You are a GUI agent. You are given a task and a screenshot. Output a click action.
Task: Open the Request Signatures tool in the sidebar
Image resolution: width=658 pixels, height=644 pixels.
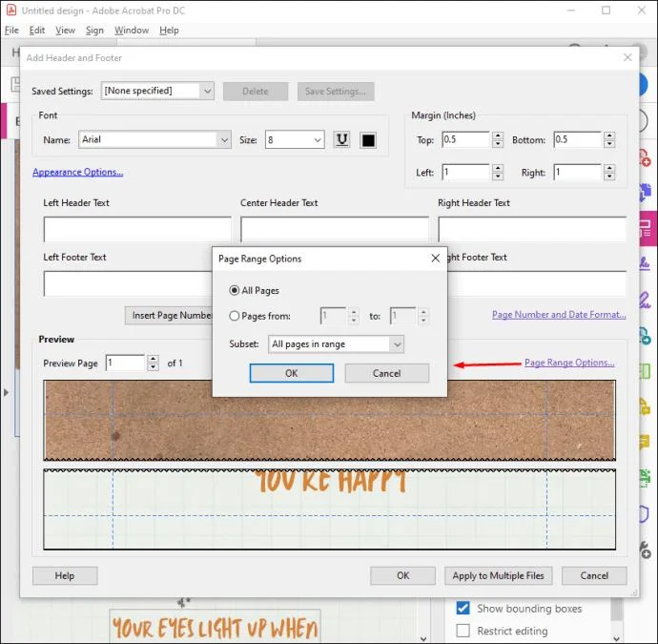645,263
